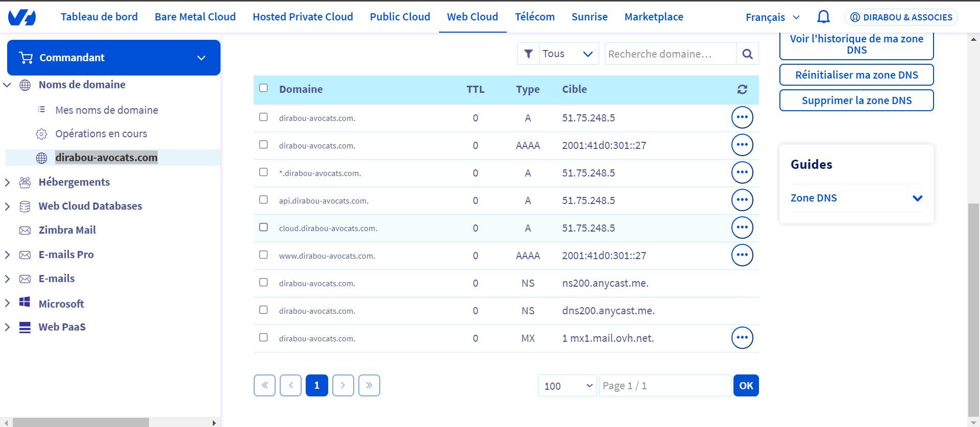Focus the Page 1 / 1 input
Viewport: 980px width, 427px height.
[665, 386]
